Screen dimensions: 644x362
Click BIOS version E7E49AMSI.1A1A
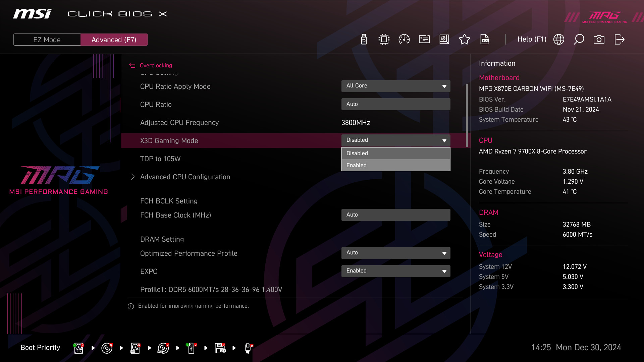coord(587,100)
